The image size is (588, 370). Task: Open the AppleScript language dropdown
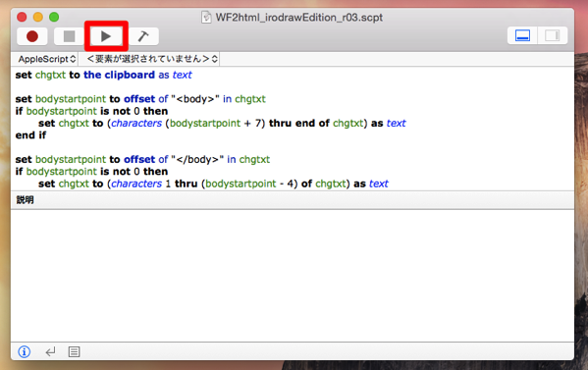tap(46, 59)
